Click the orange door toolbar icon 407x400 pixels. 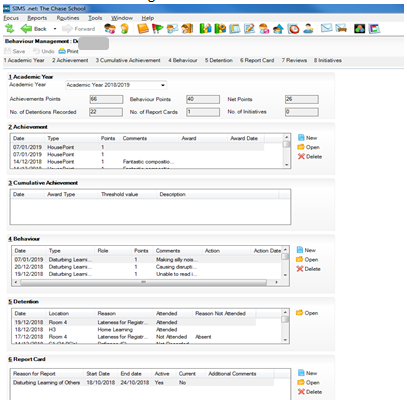(187, 29)
